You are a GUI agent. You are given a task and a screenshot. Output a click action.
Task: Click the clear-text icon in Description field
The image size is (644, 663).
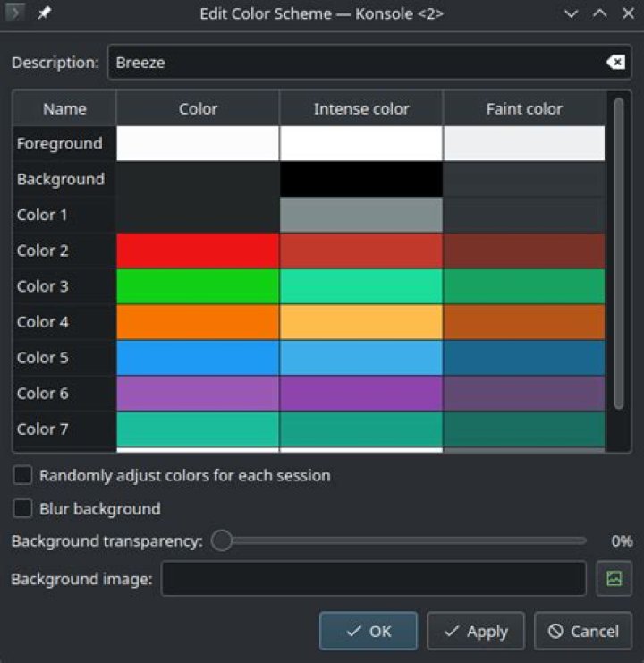pos(615,62)
